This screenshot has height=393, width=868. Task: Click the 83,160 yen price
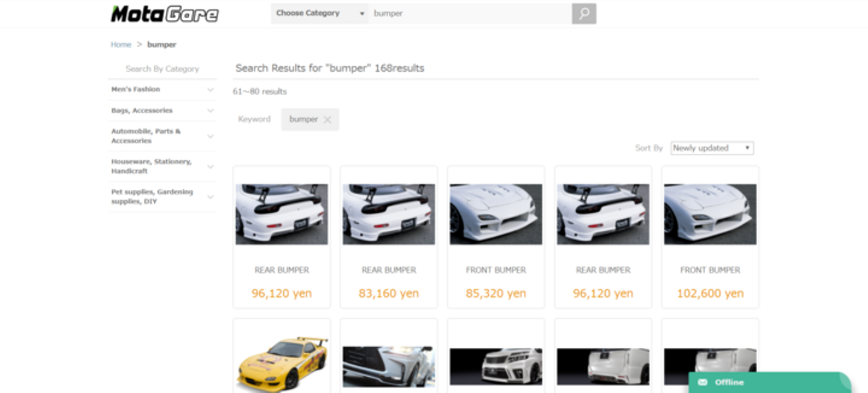(389, 294)
